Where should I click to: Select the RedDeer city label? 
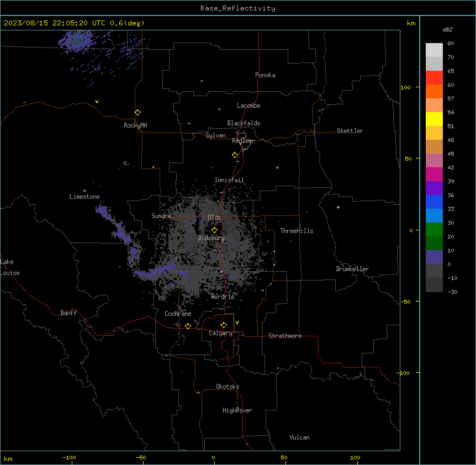click(243, 141)
